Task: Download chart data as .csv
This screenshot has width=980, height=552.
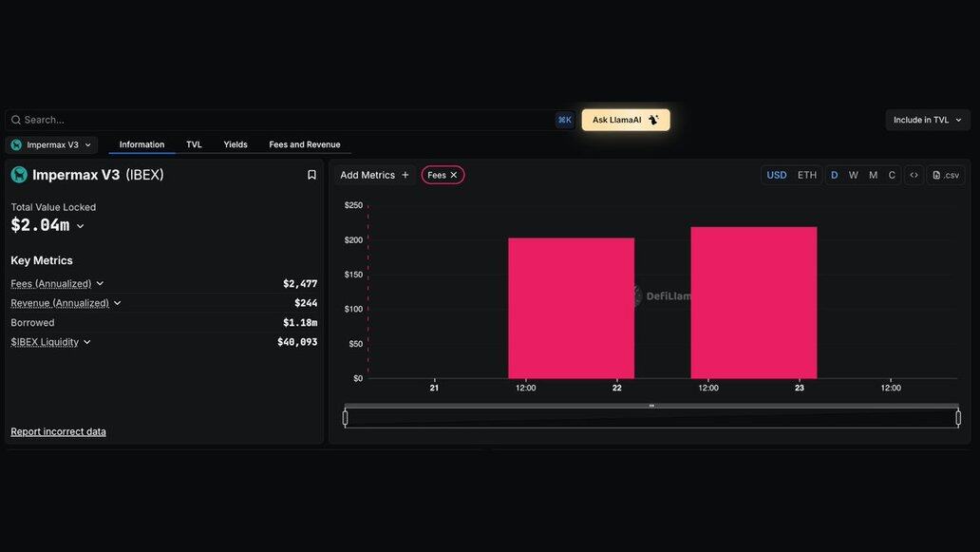Action: pos(946,175)
